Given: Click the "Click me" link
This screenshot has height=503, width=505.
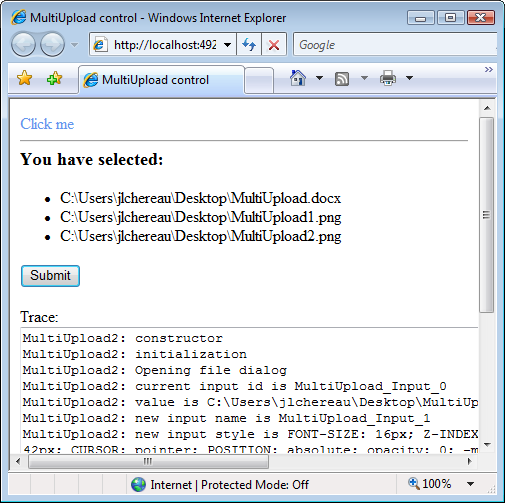Looking at the screenshot, I should (x=47, y=124).
